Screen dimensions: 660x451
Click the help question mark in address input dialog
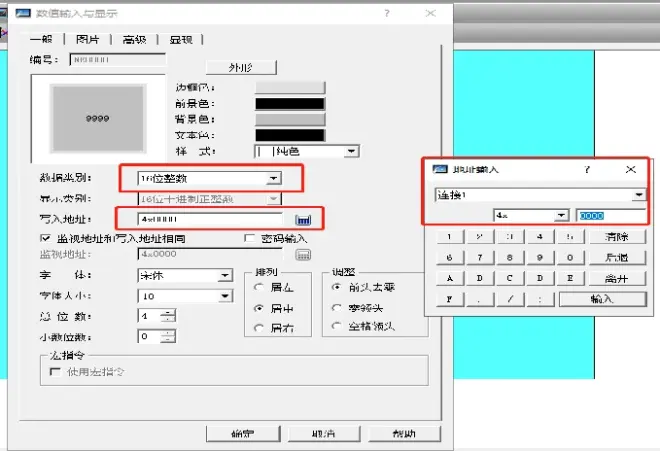586,170
